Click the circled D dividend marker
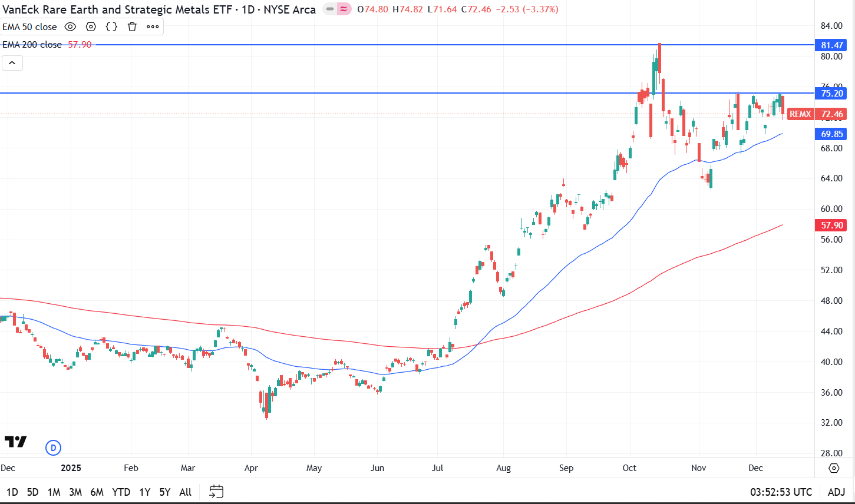 pos(53,447)
